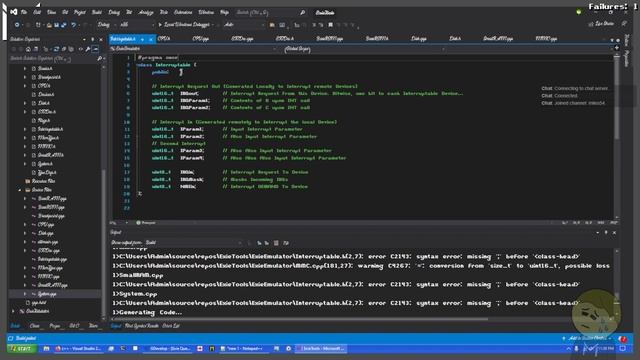This screenshot has width=640, height=360.
Task: Open the Extensions menu
Action: coord(183,13)
